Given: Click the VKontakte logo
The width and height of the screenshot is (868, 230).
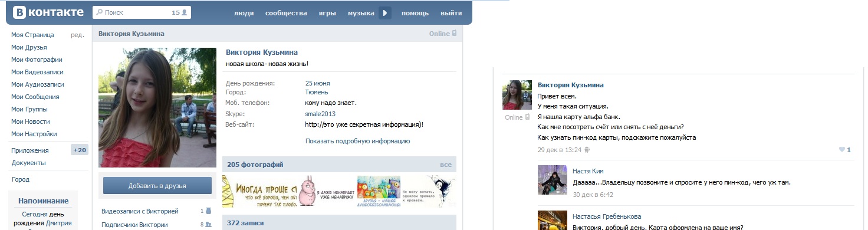Looking at the screenshot, I should [48, 12].
